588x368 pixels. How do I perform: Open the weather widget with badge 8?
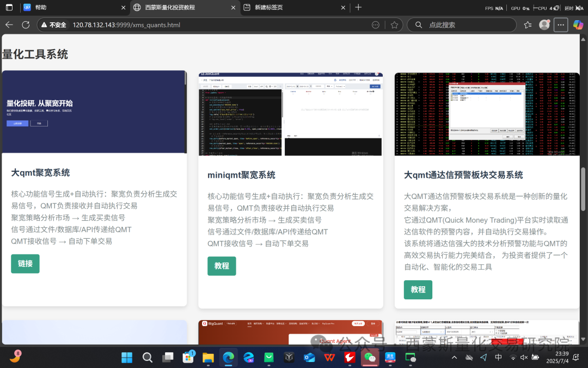(15, 357)
